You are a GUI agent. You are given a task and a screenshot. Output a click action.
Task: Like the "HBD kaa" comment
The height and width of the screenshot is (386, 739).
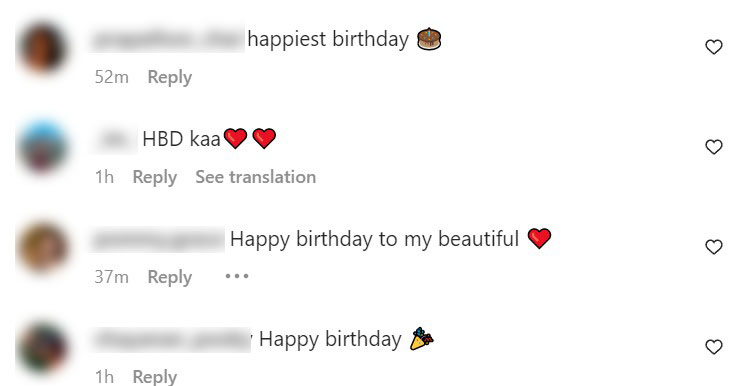(714, 147)
